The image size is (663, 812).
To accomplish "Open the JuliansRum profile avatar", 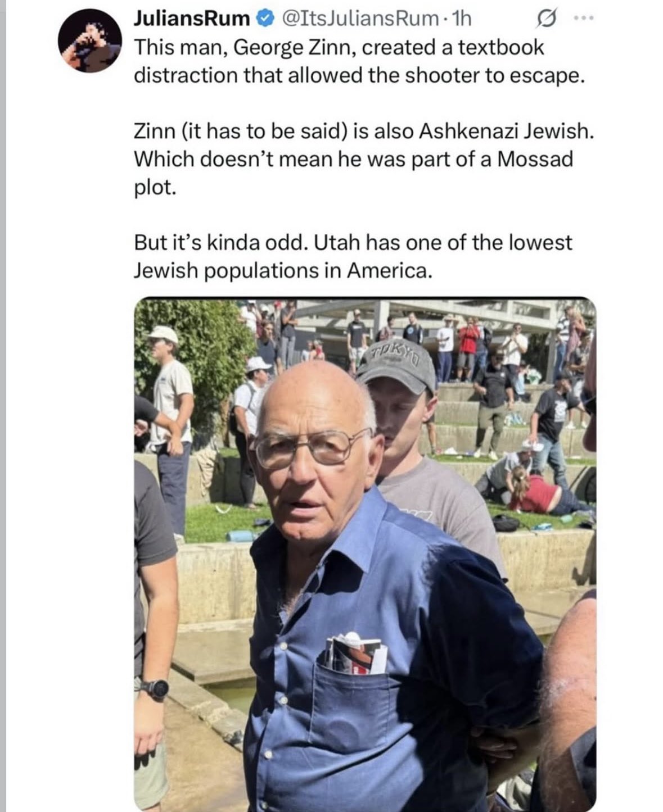I will [90, 40].
